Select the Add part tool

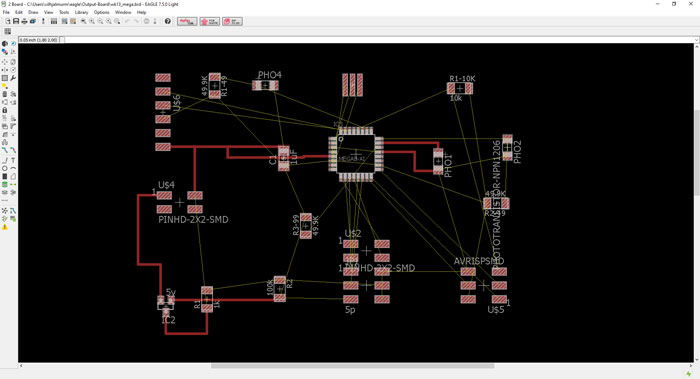13,94
